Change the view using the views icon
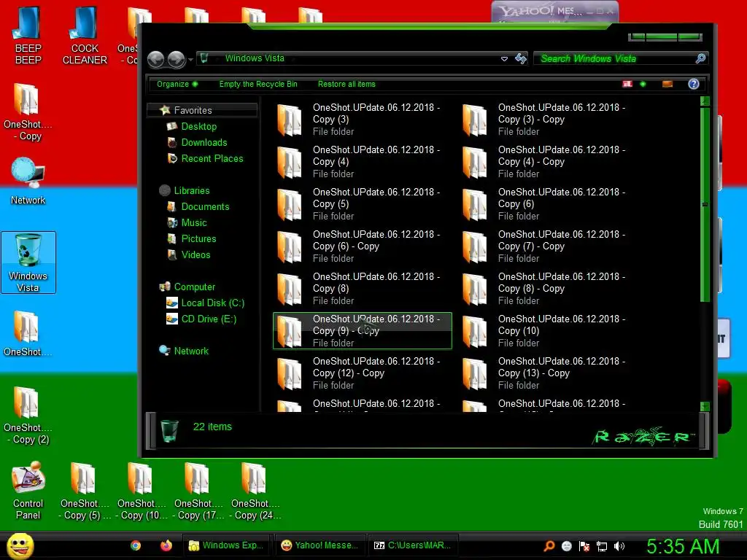 pos(627,85)
